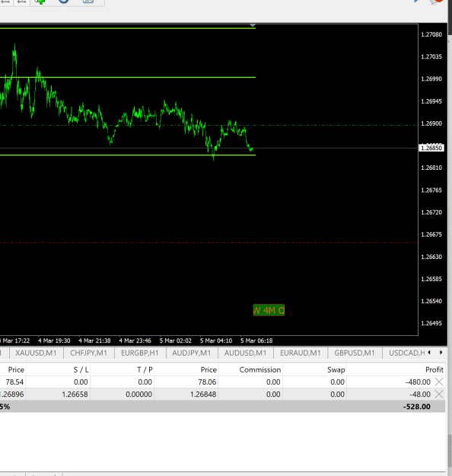Close the -48.00 profit position
This screenshot has width=452, height=476.
tap(439, 394)
